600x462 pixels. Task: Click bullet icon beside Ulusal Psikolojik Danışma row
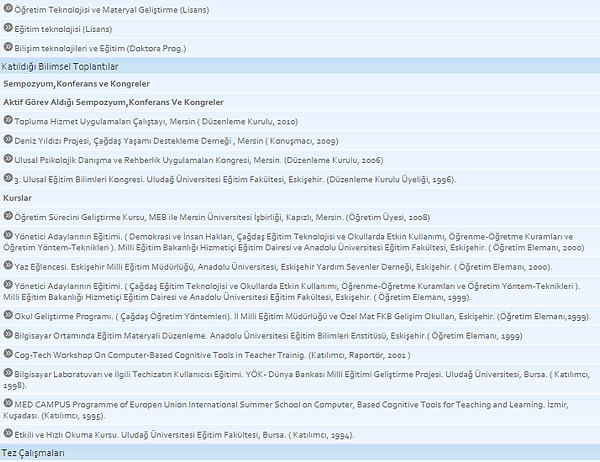tap(8, 158)
